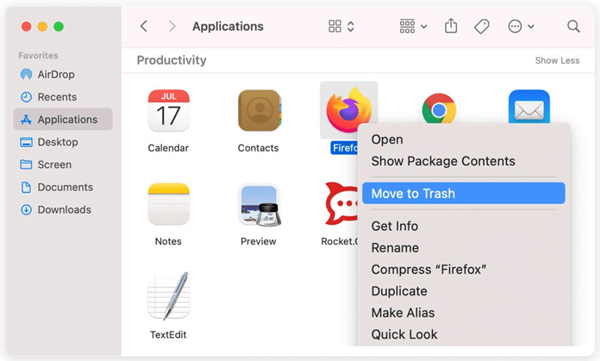Select the Preview app icon
Screen dimensions: 600x361
point(259,205)
